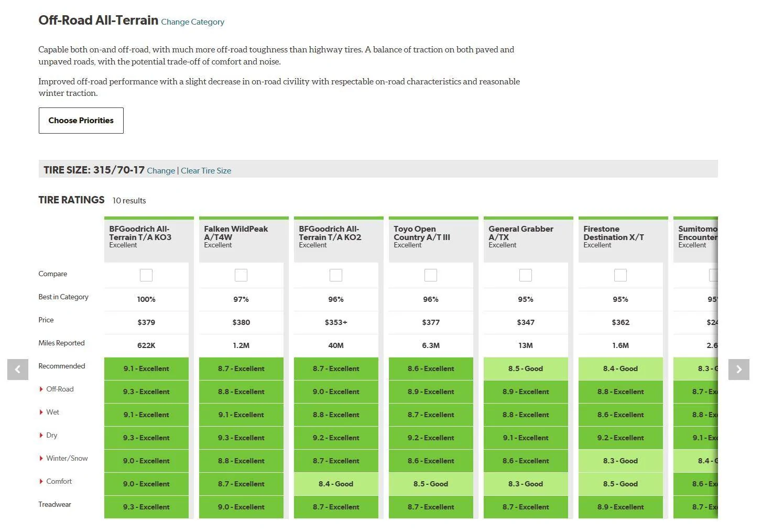Click KO2 Off-Road 9.0 - Excellent cell

click(x=336, y=392)
